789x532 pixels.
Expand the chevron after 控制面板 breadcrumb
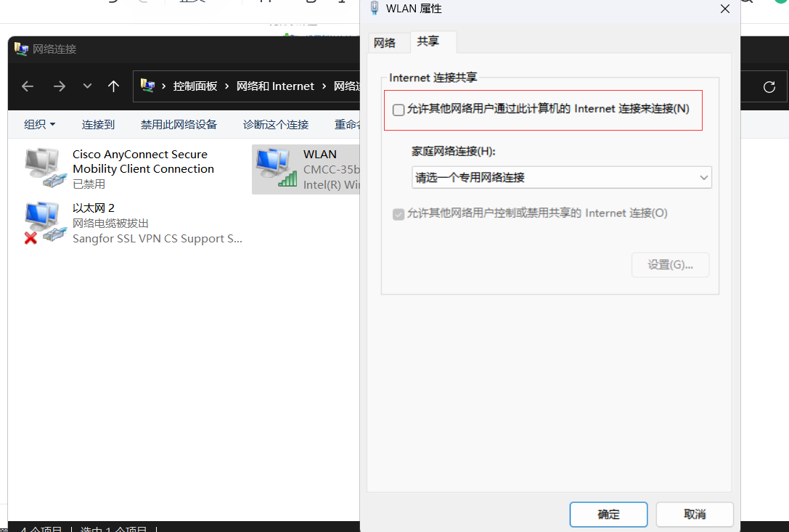[x=227, y=86]
